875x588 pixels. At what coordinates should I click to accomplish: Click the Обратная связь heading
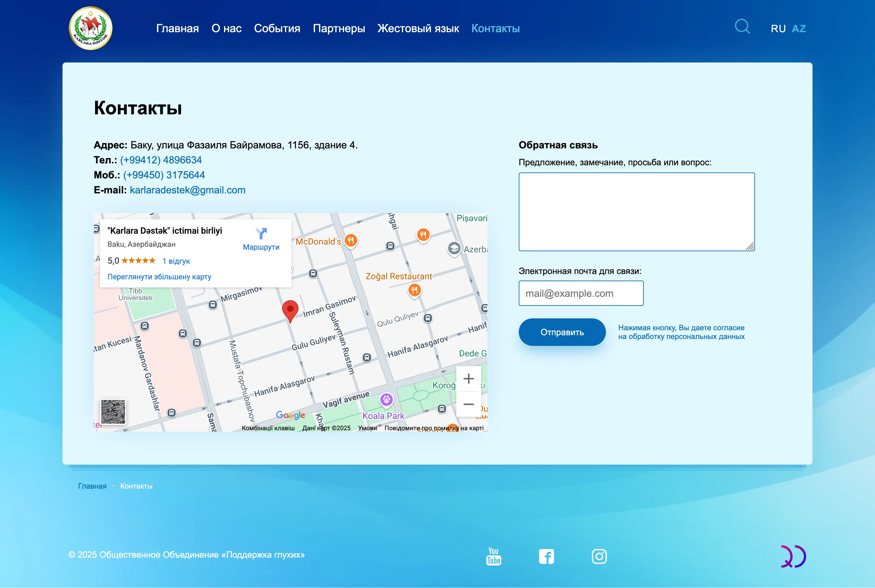(x=558, y=145)
